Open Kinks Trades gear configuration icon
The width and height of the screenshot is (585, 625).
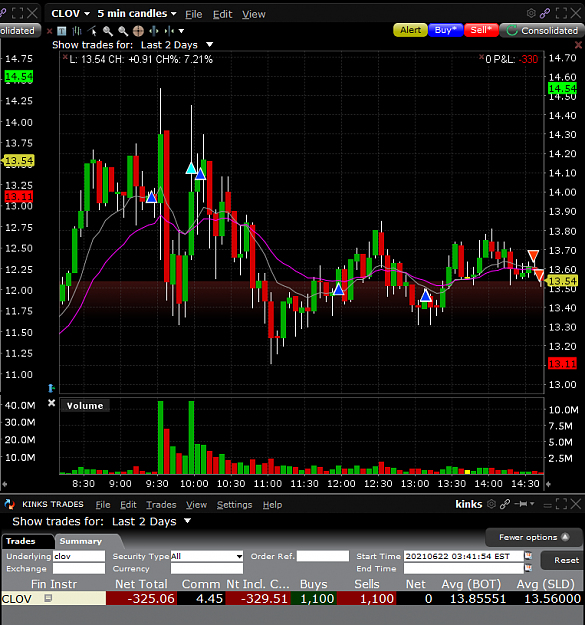492,504
